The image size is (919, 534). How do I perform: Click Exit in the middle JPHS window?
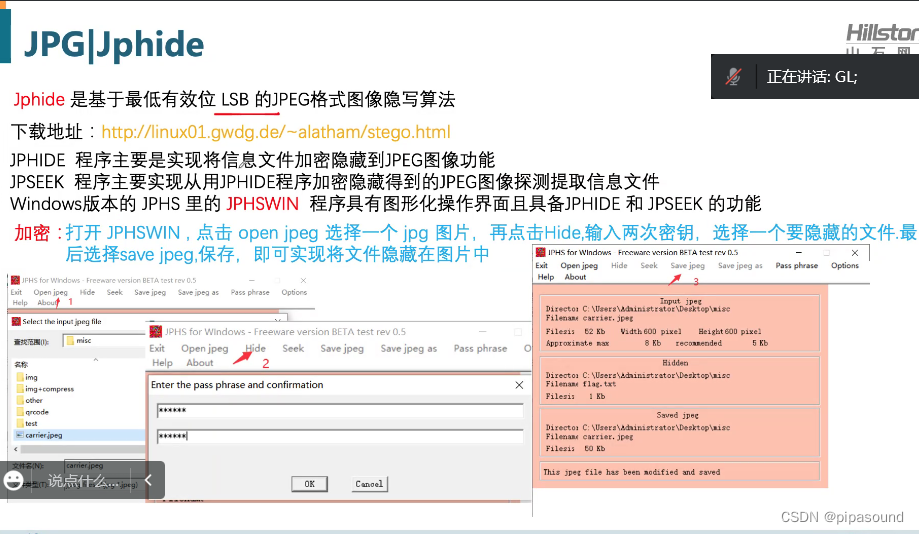tap(157, 348)
